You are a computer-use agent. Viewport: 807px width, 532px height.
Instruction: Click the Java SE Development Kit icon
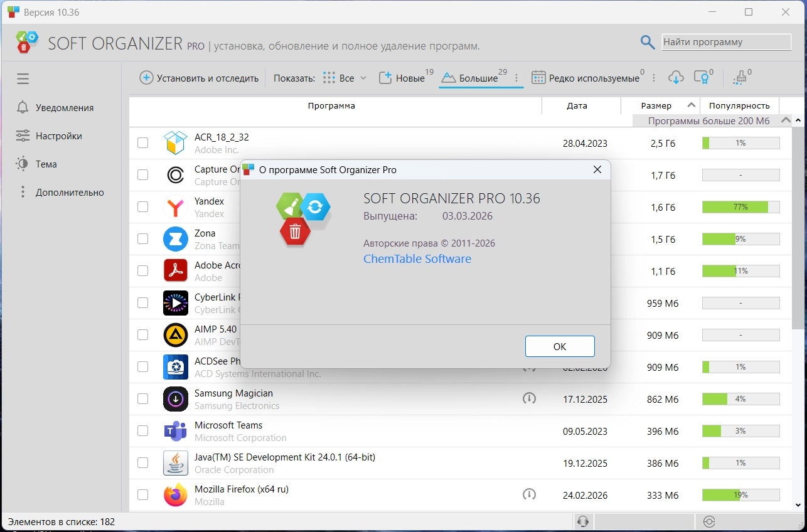tap(176, 463)
